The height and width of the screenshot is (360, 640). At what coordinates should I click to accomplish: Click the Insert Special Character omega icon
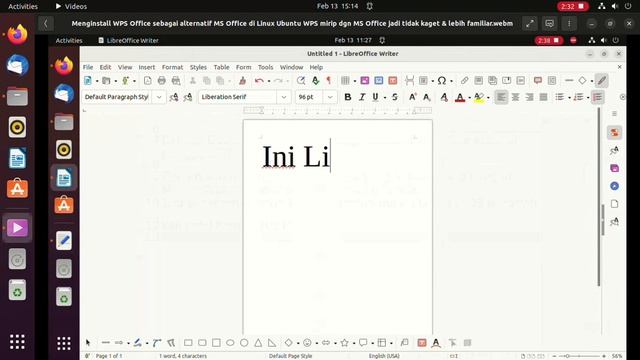point(442,80)
